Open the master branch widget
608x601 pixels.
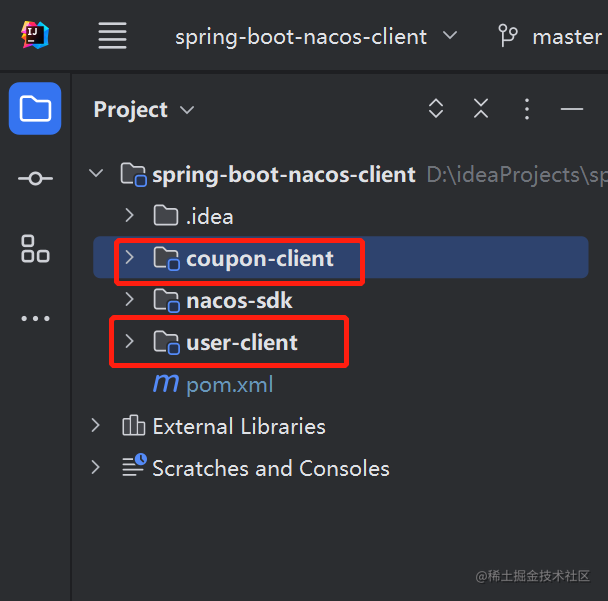pyautogui.click(x=551, y=37)
